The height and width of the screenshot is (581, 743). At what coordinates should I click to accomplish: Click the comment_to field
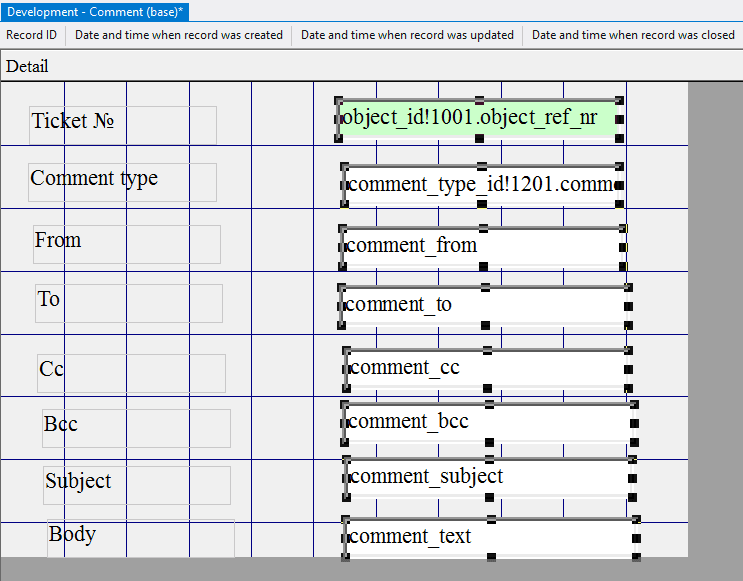click(482, 306)
